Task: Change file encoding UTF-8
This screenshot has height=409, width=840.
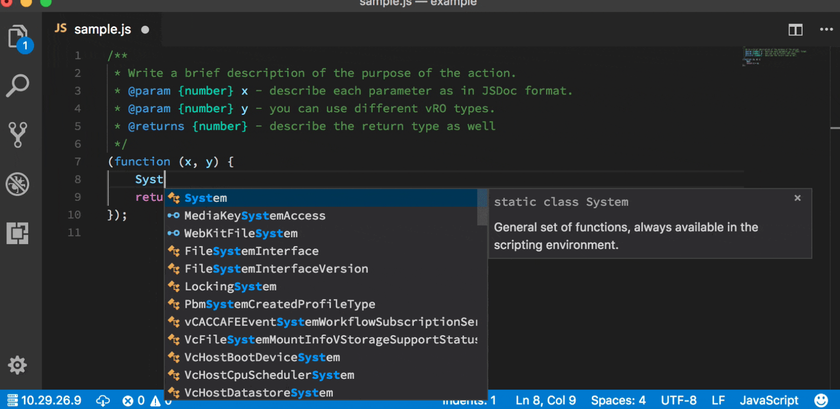Action: pyautogui.click(x=681, y=400)
